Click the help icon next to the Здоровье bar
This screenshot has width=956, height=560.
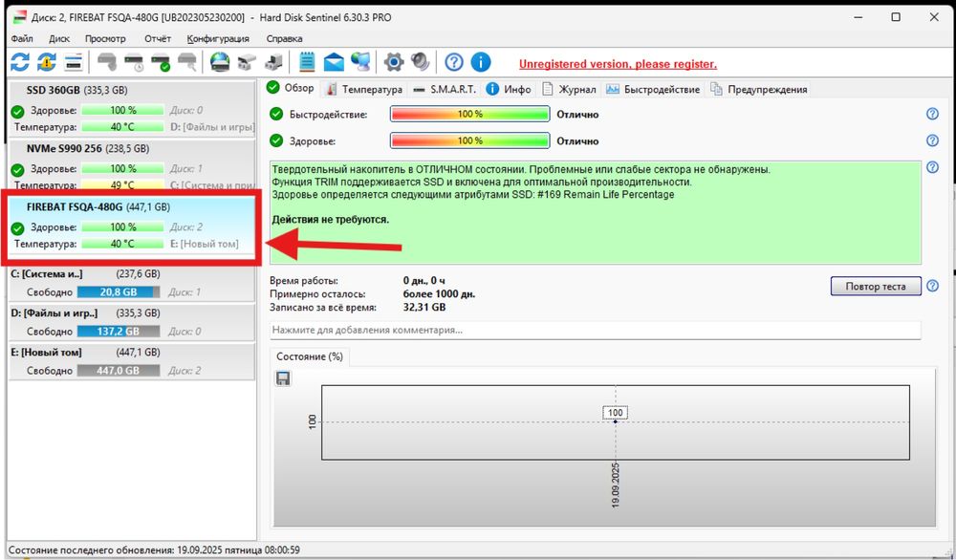coord(932,140)
